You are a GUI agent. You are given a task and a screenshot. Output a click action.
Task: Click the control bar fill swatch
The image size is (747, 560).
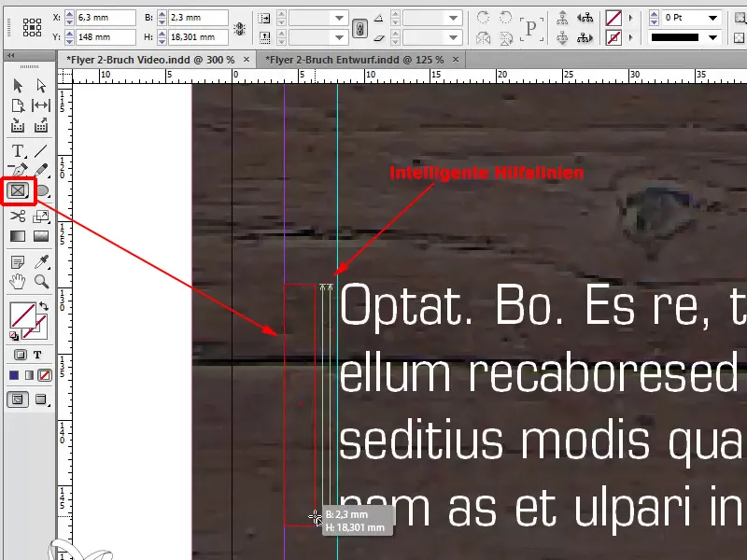click(x=613, y=18)
